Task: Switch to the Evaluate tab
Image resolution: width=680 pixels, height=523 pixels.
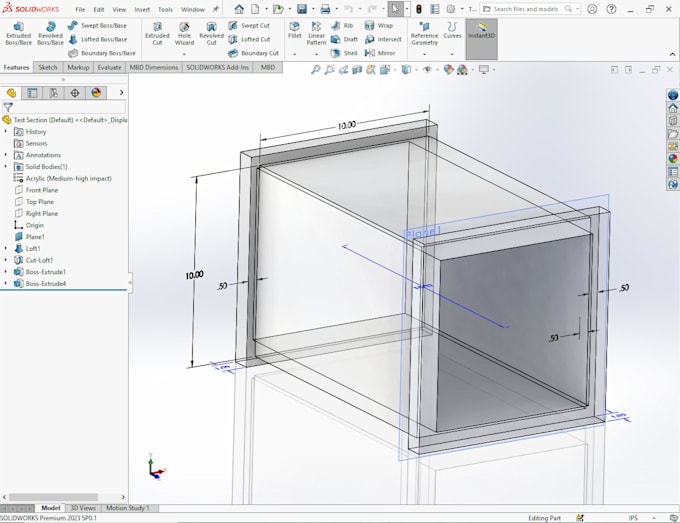Action: click(x=109, y=68)
